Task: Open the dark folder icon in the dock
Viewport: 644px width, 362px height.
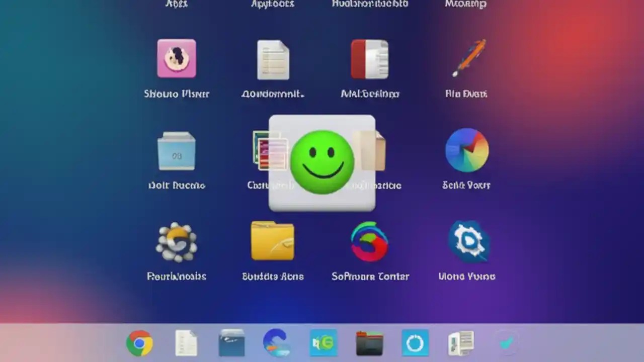Action: 369,342
